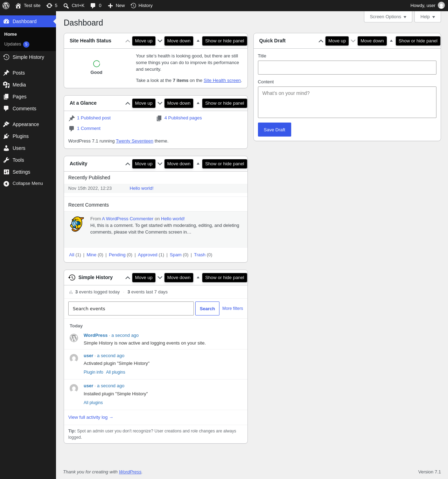Open the Test site home icon
The width and height of the screenshot is (448, 479).
tap(18, 6)
